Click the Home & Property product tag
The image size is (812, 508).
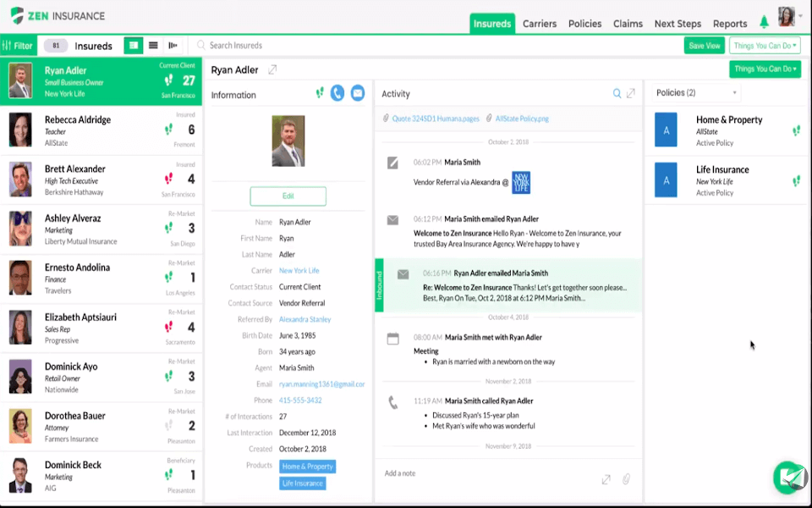click(x=308, y=467)
